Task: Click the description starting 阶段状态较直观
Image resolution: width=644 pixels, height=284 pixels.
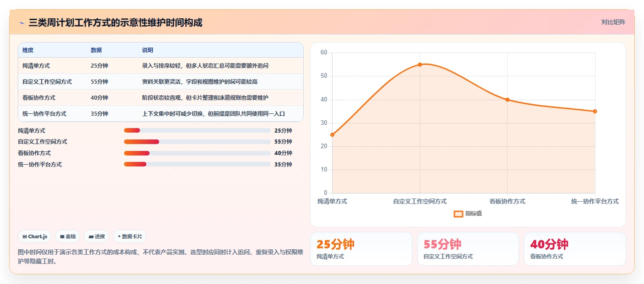Action: (205, 98)
